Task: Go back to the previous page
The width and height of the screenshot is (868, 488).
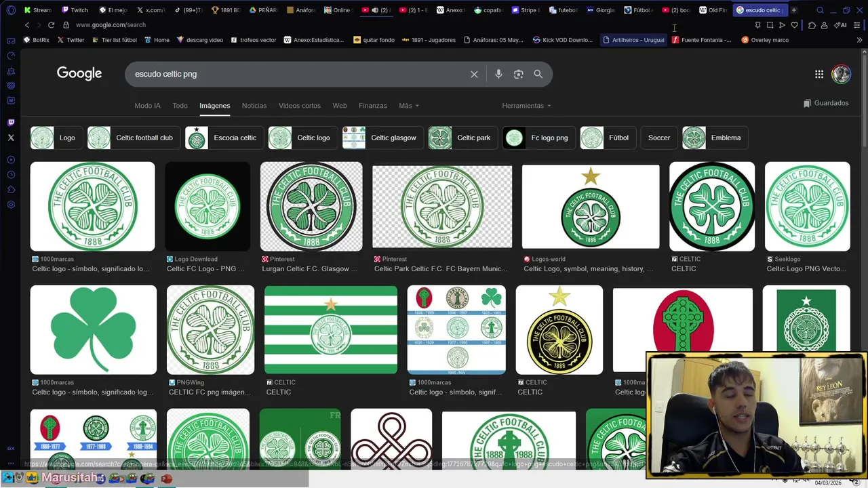Action: [x=27, y=25]
